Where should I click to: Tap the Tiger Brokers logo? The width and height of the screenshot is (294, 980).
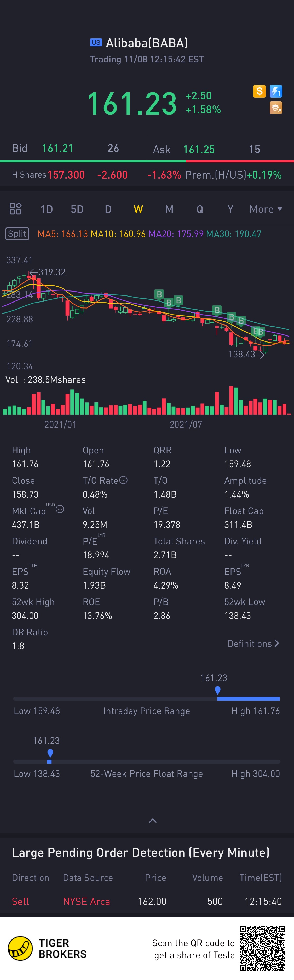pos(47,948)
